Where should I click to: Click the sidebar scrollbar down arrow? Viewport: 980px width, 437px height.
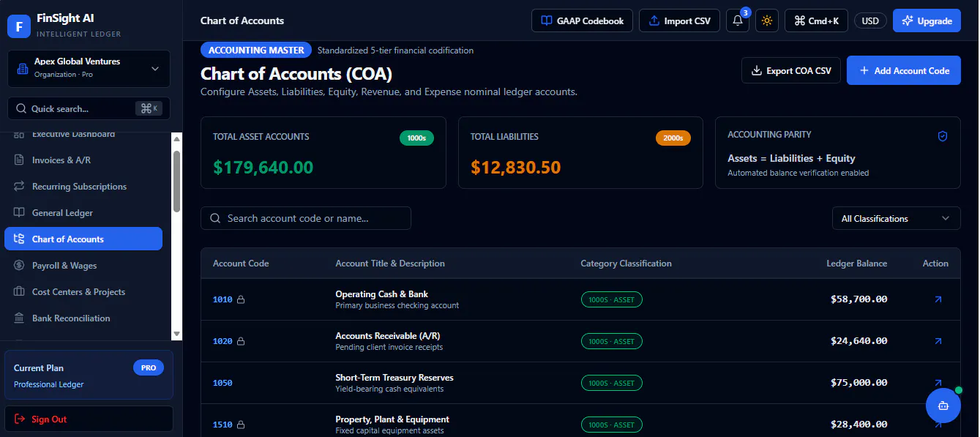176,333
